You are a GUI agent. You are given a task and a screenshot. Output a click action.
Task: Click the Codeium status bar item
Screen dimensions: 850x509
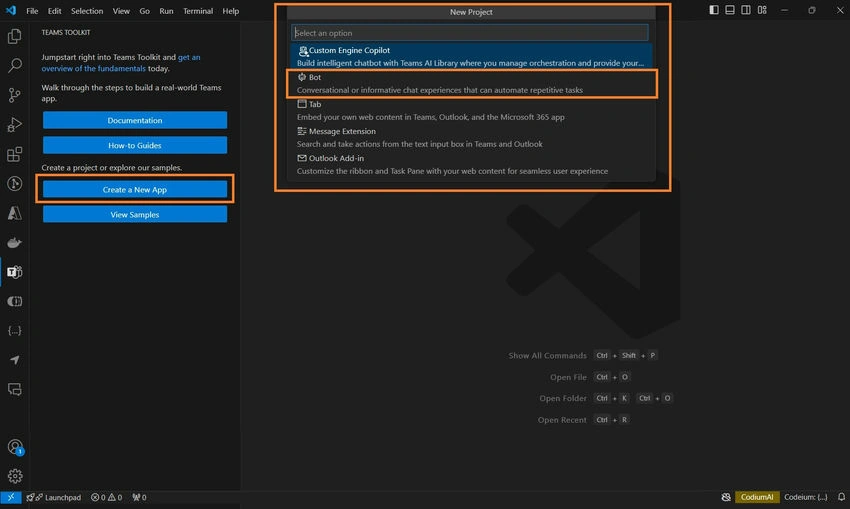click(x=806, y=497)
